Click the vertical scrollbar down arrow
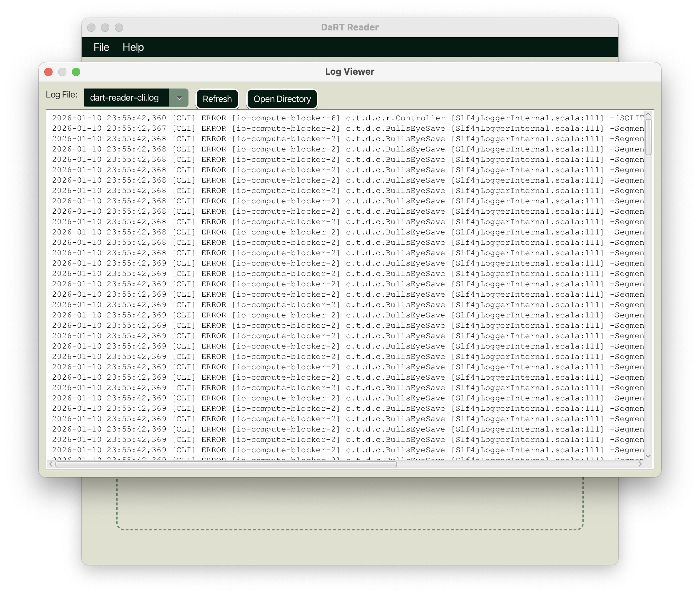700x594 pixels. point(648,456)
